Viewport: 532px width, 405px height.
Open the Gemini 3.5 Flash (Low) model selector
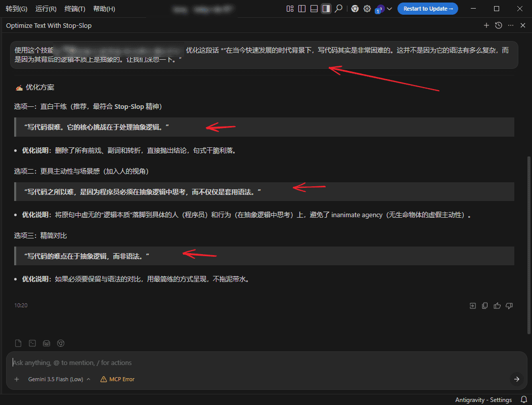(59, 379)
